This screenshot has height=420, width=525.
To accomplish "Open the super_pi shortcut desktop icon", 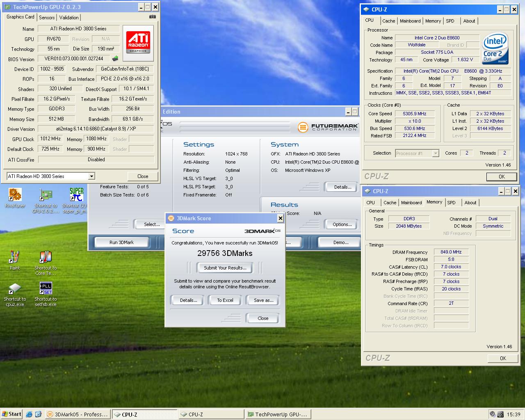I will click(74, 201).
